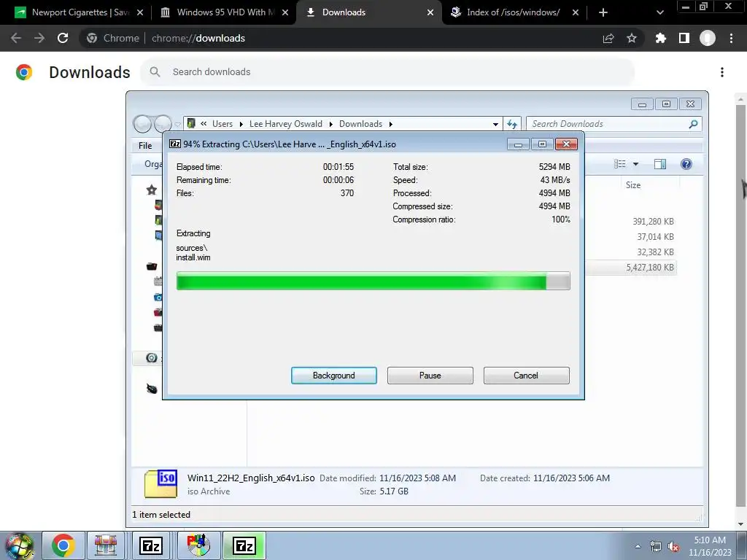Expand arrow after Users breadcrumb

(241, 124)
